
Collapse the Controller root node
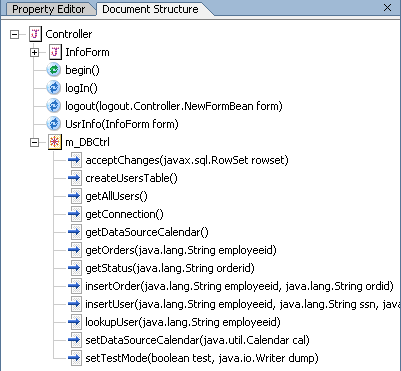pyautogui.click(x=14, y=34)
